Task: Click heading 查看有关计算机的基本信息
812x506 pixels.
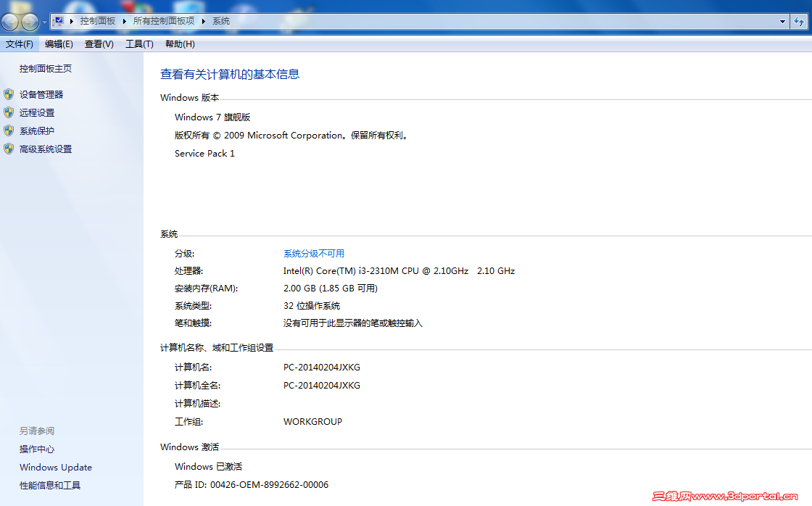Action: 229,75
